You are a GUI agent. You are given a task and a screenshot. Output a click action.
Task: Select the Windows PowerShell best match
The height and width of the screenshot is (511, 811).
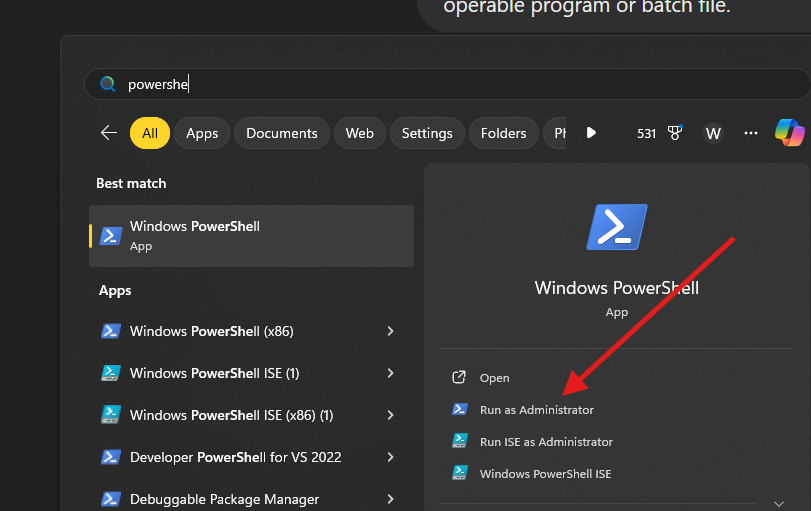(251, 236)
